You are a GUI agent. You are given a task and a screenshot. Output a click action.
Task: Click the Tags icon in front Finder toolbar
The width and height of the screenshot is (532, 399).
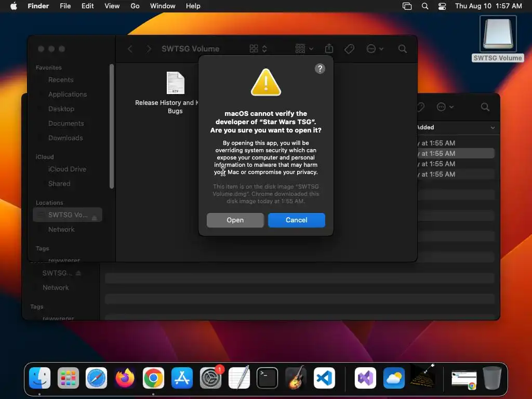pyautogui.click(x=349, y=49)
